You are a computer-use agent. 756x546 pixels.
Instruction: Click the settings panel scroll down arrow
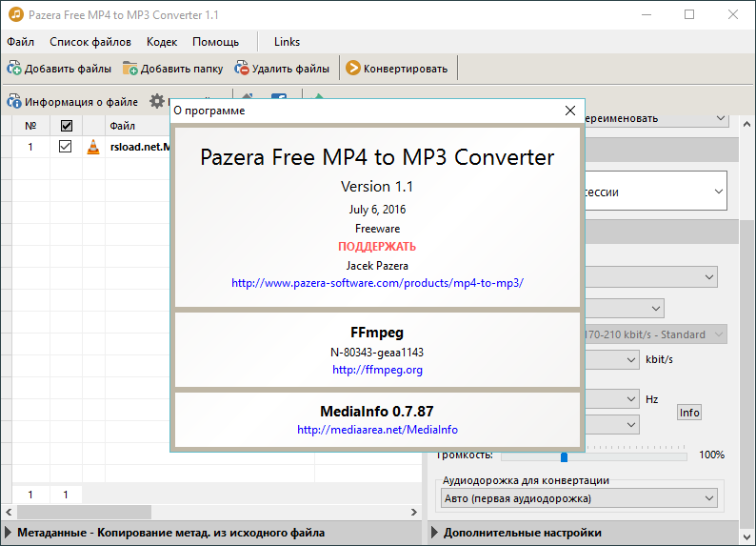tap(746, 536)
